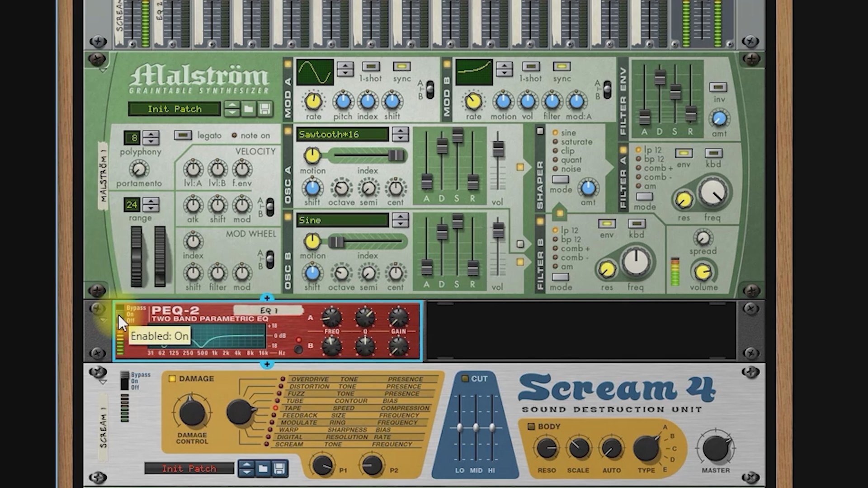Click the Scream 4 P1 knob
Image resolution: width=868 pixels, height=488 pixels.
(x=322, y=465)
